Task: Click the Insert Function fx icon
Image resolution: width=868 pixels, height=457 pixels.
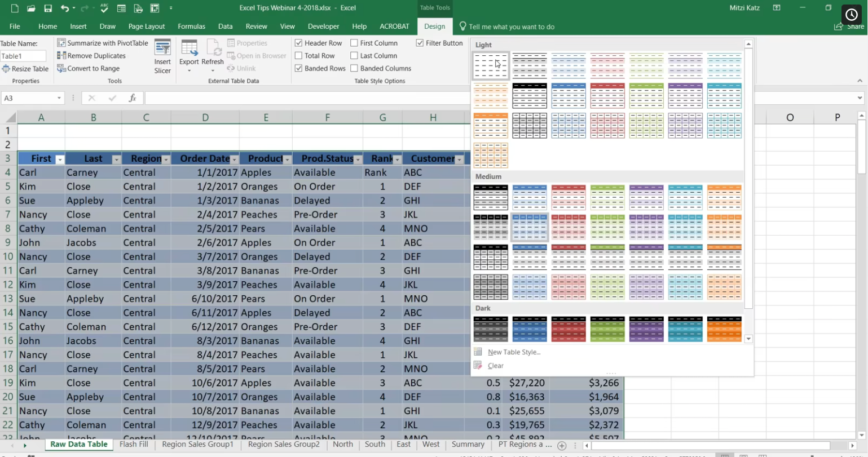Action: [x=133, y=97]
